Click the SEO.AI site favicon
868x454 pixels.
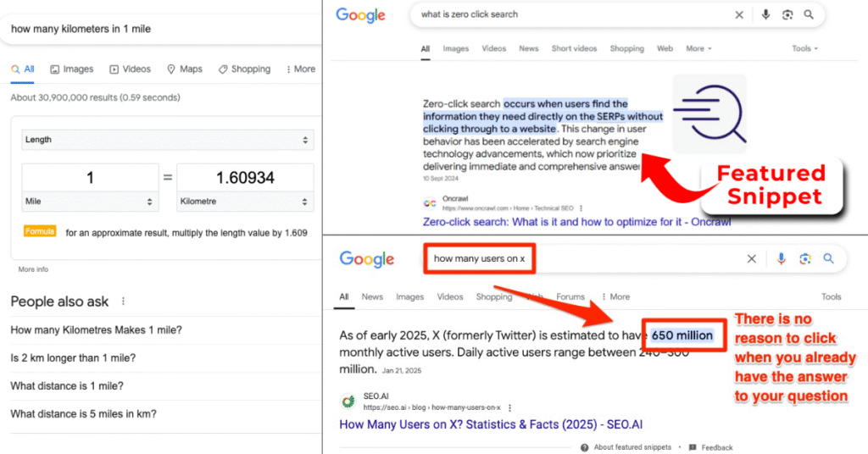point(348,401)
